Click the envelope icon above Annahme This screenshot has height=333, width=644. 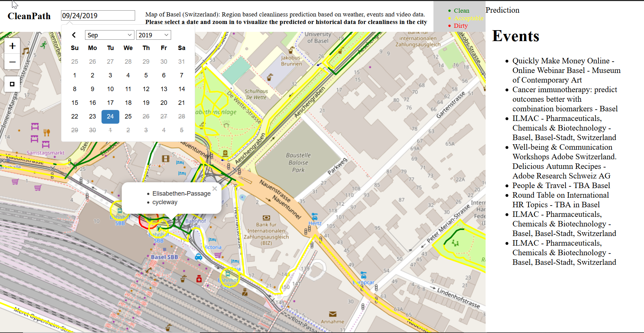[333, 314]
